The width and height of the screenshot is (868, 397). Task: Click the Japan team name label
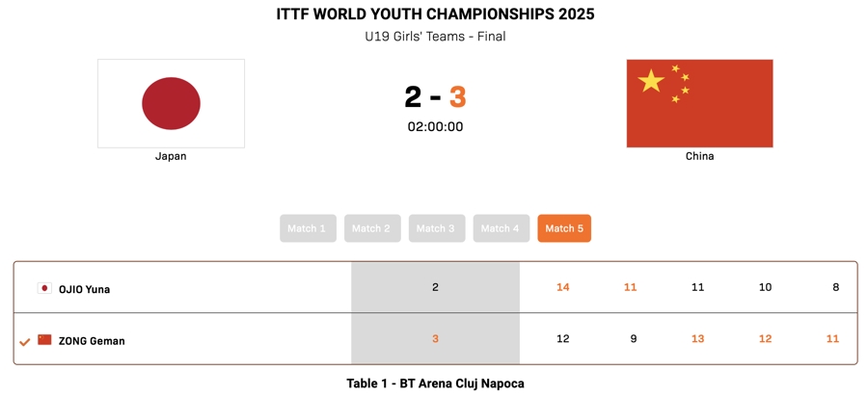coord(171,156)
